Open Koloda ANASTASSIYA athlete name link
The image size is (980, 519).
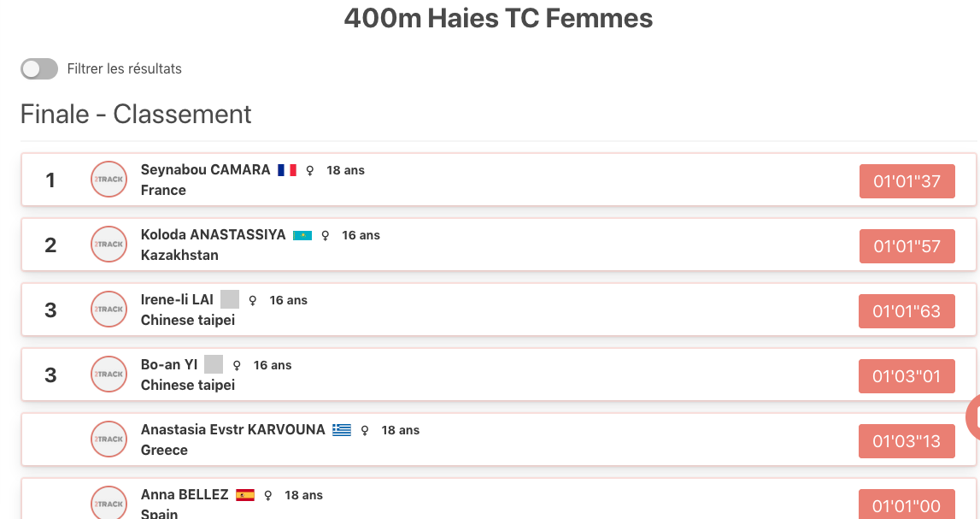[x=213, y=235]
